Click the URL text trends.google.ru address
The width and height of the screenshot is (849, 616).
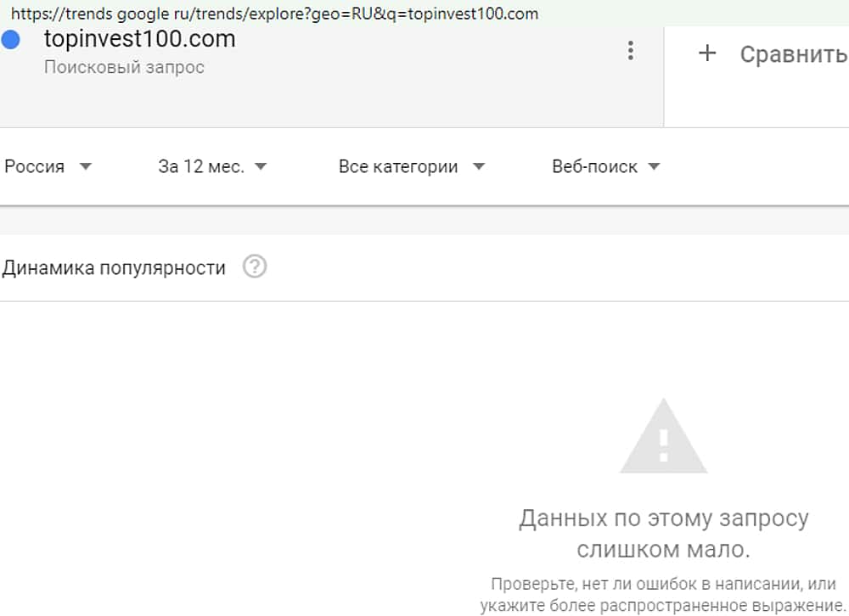(274, 14)
